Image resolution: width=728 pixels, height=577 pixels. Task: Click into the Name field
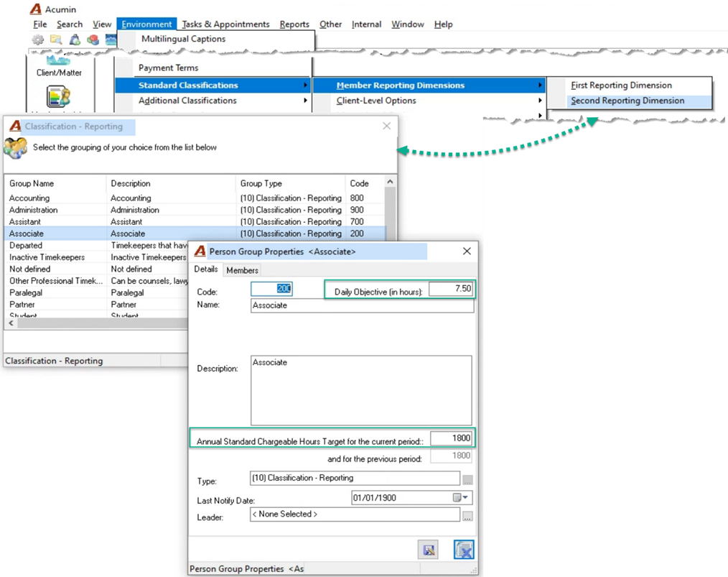[x=362, y=305]
